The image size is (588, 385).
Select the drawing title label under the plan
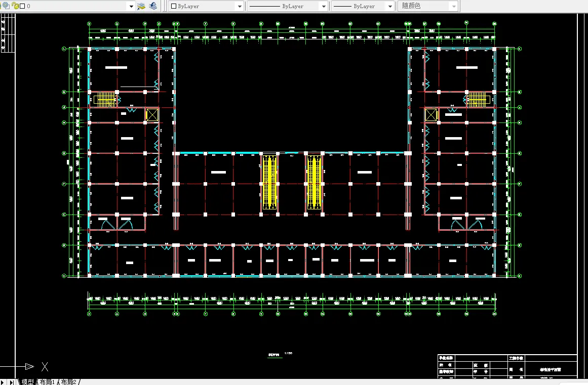point(274,355)
